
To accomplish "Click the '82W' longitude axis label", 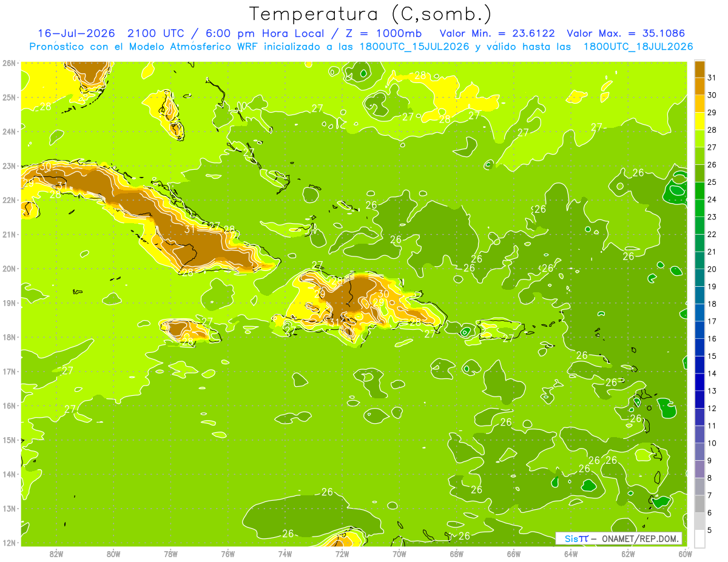I will click(x=56, y=554).
